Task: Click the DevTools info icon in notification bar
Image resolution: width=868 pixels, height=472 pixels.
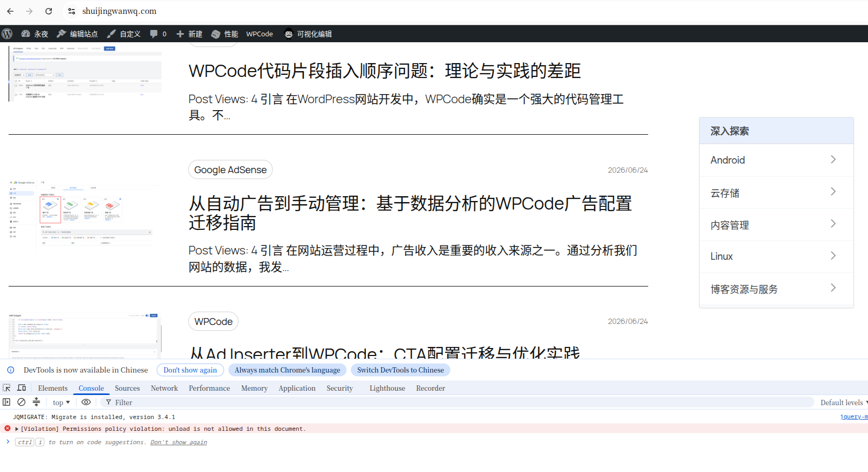Action: [11, 370]
